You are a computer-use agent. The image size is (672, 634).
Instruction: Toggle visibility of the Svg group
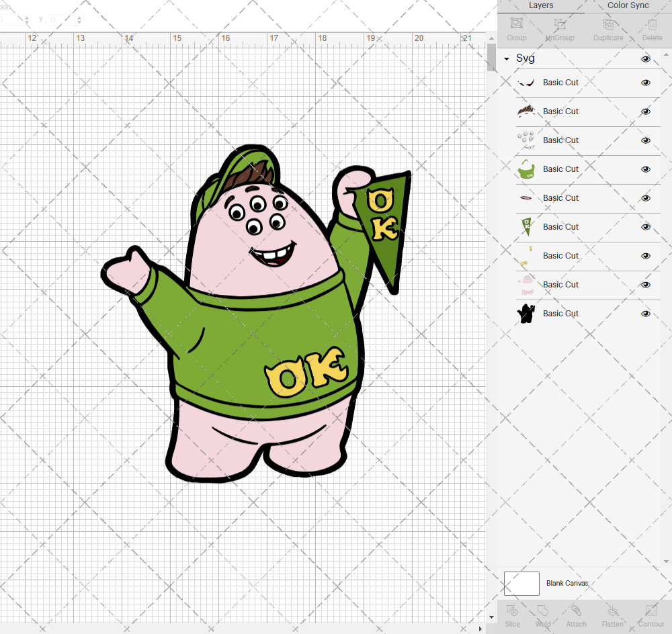(645, 58)
